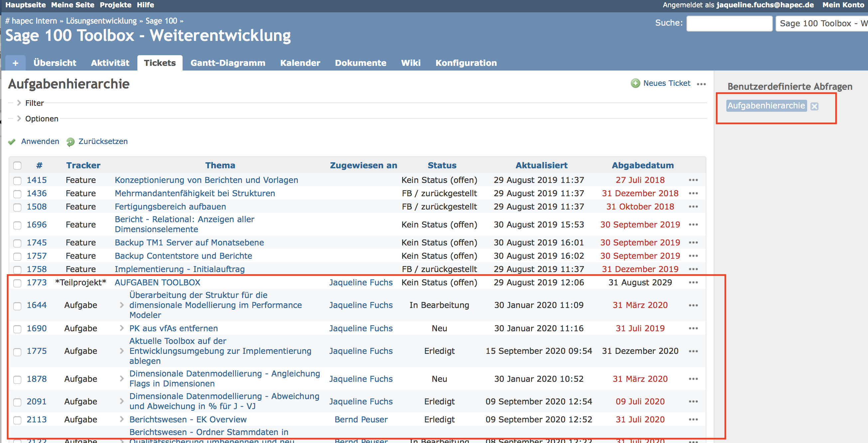Viewport: 868px width, 443px height.
Task: Tick the checkbox for ticket 1436
Action: (17, 194)
